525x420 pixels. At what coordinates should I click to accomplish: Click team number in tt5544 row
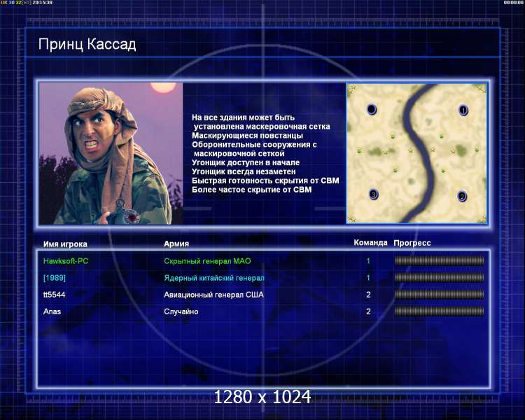point(368,295)
